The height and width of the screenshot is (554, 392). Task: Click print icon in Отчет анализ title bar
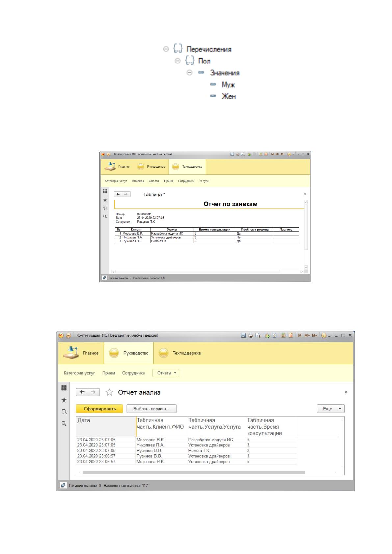(251, 335)
